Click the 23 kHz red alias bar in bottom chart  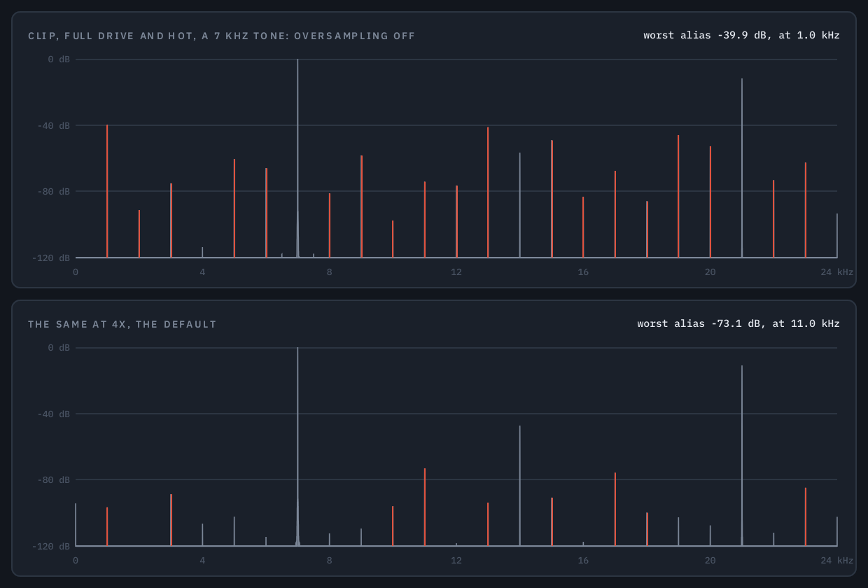click(x=806, y=517)
